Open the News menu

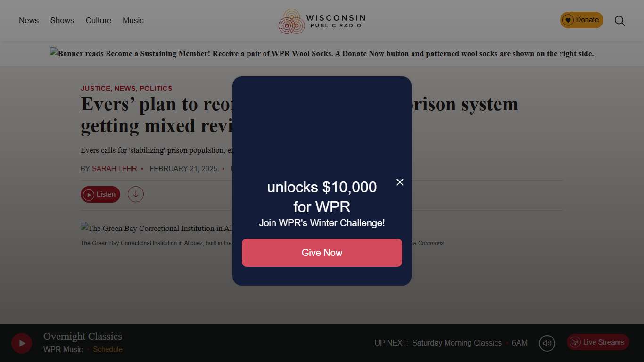pyautogui.click(x=29, y=21)
